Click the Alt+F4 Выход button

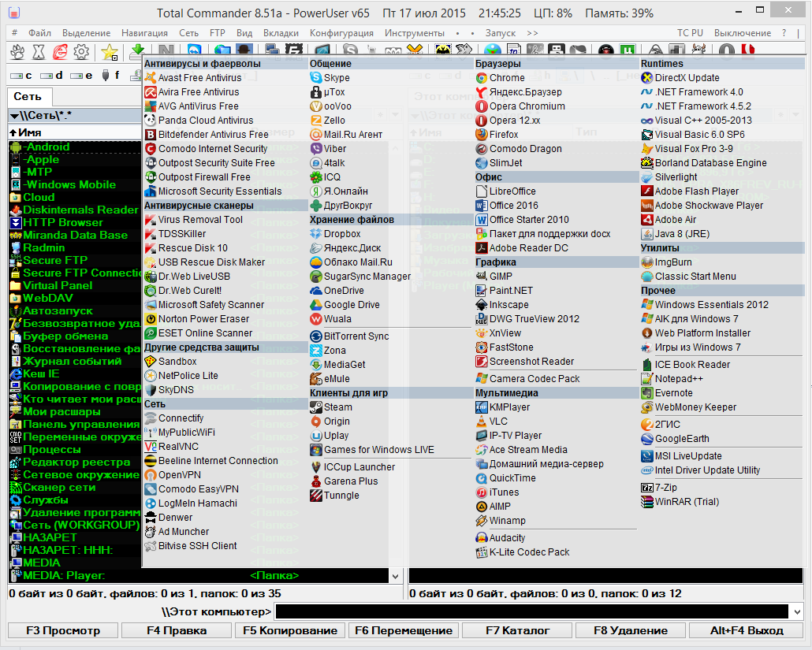(x=747, y=631)
